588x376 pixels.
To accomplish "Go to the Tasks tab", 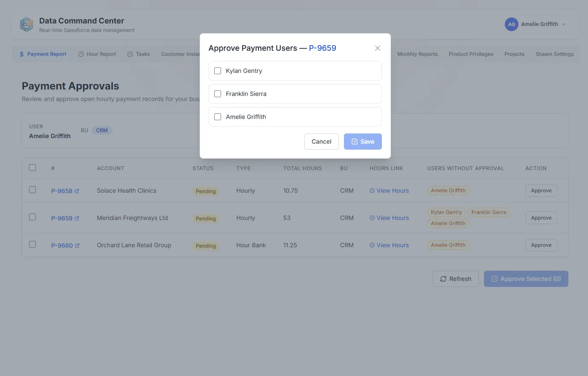I will pos(139,54).
